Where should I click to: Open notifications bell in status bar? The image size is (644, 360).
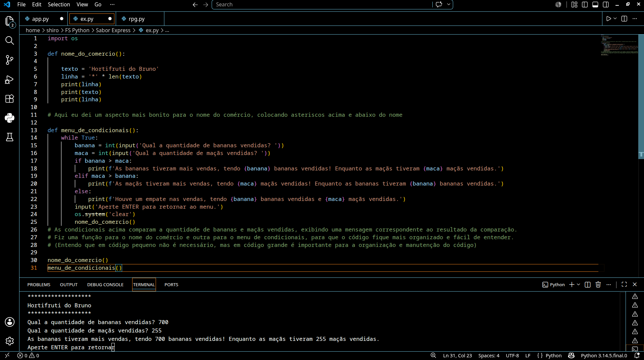637,356
